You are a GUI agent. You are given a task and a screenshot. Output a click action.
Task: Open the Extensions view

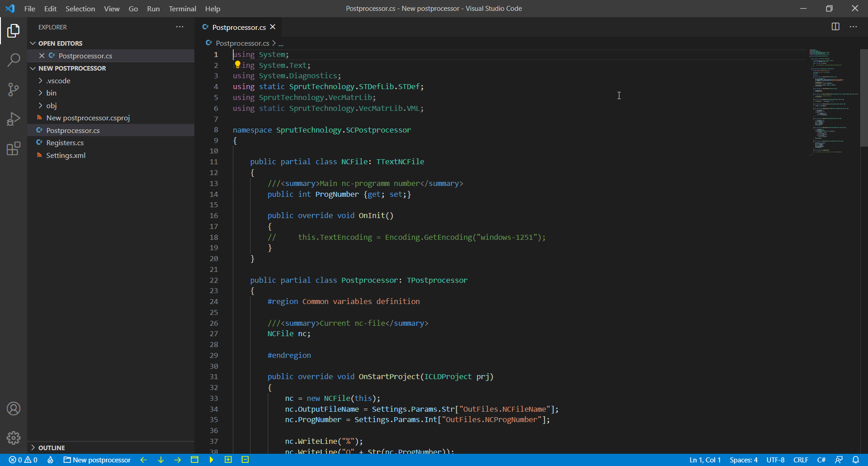(x=14, y=148)
